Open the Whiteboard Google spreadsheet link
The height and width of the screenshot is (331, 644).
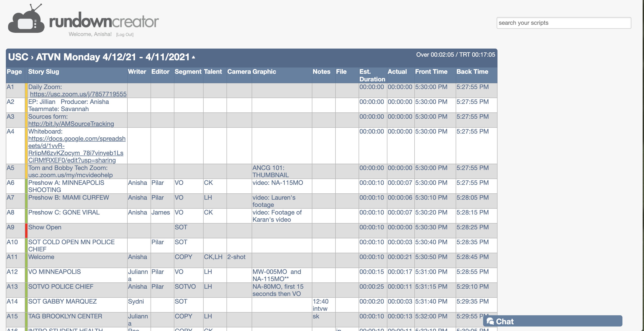pos(77,149)
